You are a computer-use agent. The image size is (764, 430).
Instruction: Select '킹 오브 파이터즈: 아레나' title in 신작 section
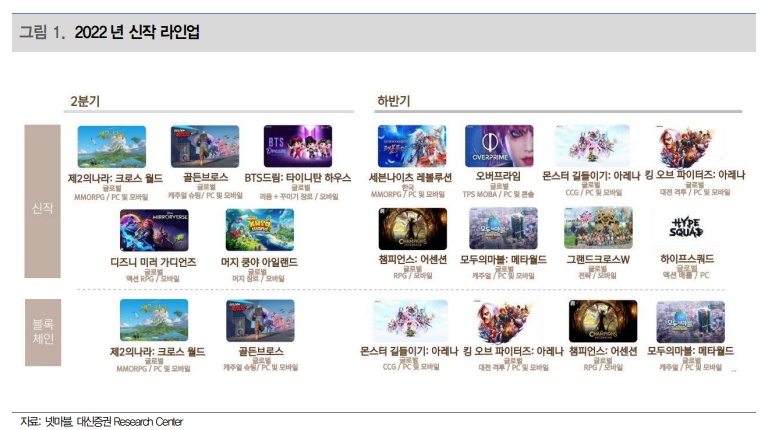coord(695,175)
